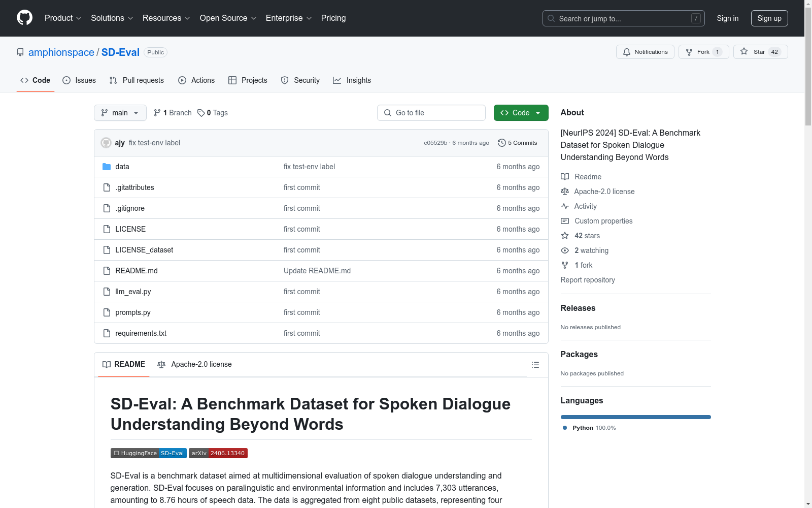Viewport: 812px width, 508px height.
Task: Click the Search or jump to field
Action: pos(624,18)
